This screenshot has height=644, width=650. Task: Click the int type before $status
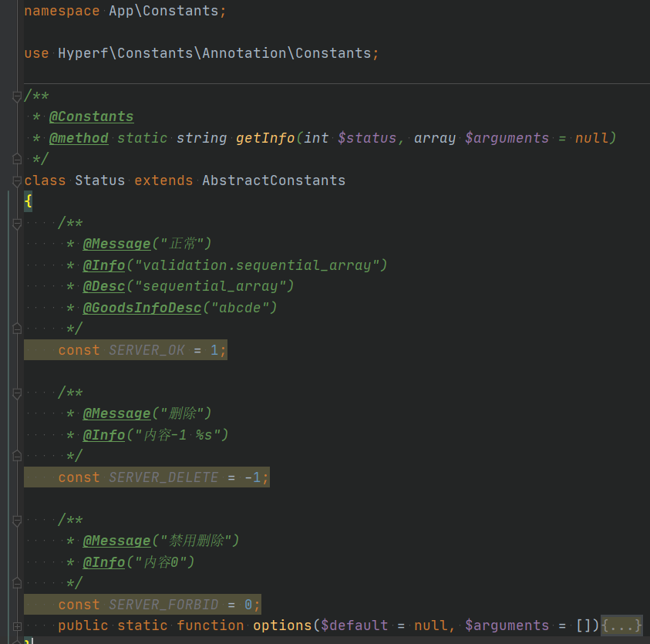(316, 138)
